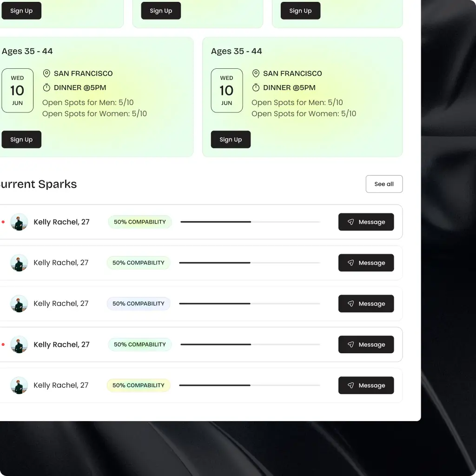Click Ages 35 - 44 heading of right card

point(237,51)
